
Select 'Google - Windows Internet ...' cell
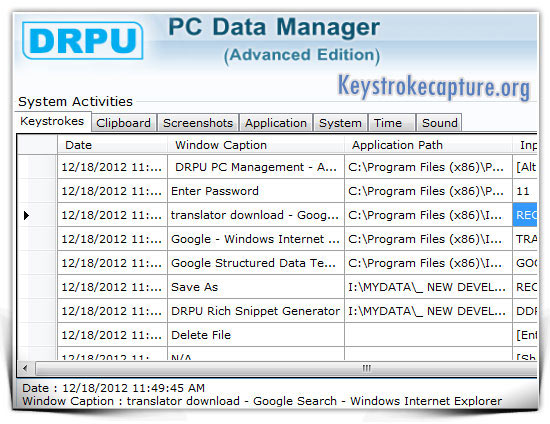tap(256, 239)
